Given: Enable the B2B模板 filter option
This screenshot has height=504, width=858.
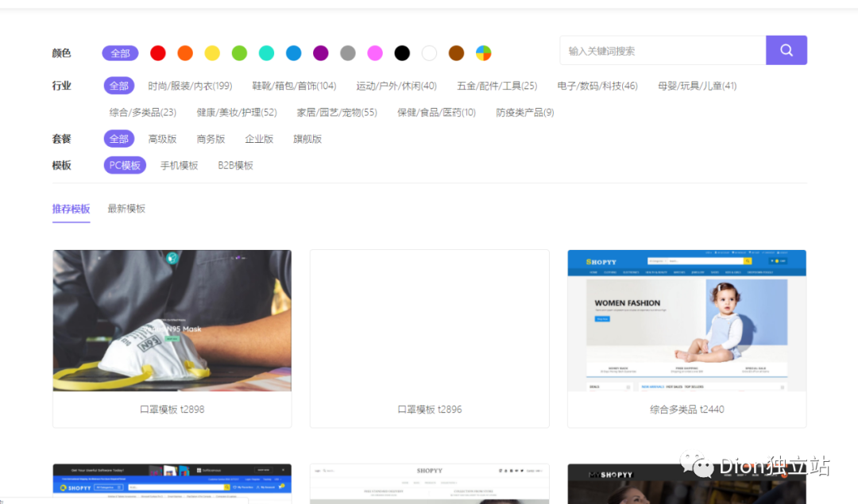Looking at the screenshot, I should [235, 165].
